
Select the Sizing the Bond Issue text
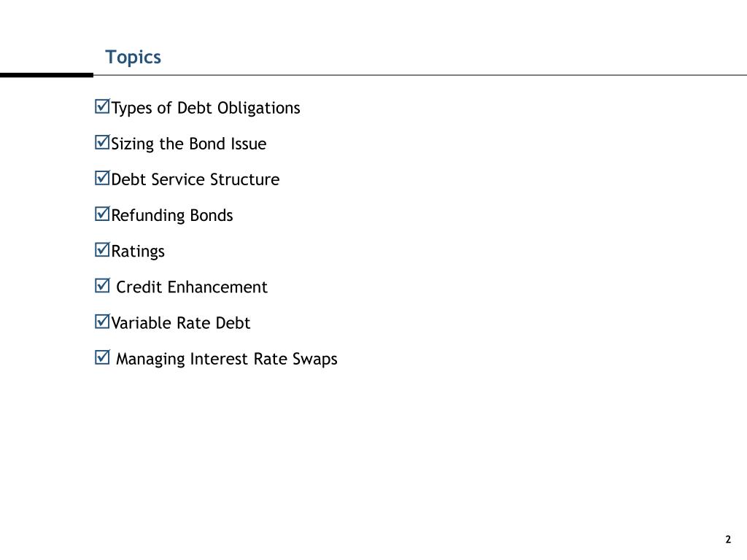(x=188, y=144)
